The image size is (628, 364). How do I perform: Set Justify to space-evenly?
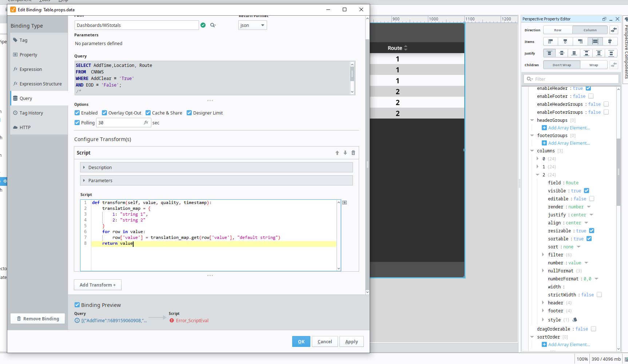click(611, 53)
